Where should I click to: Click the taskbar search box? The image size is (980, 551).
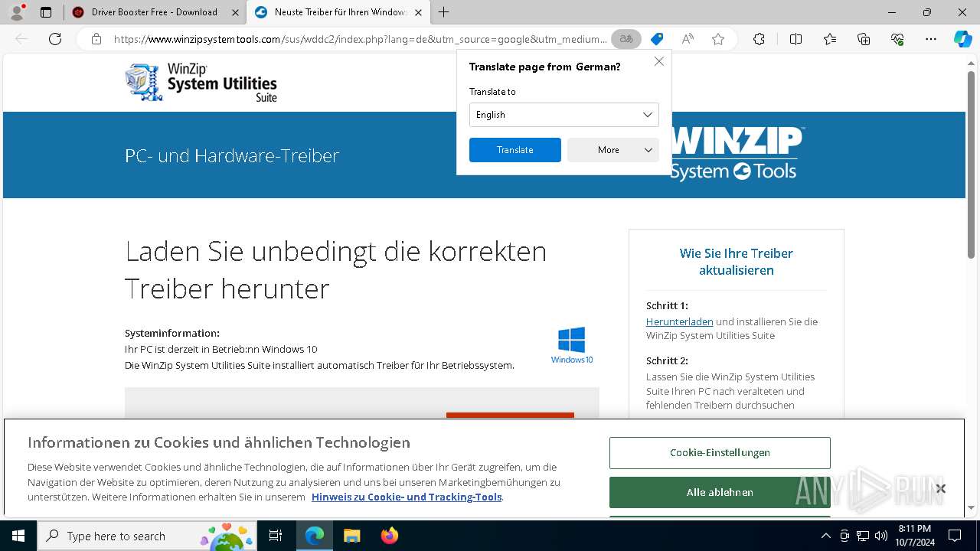[148, 536]
